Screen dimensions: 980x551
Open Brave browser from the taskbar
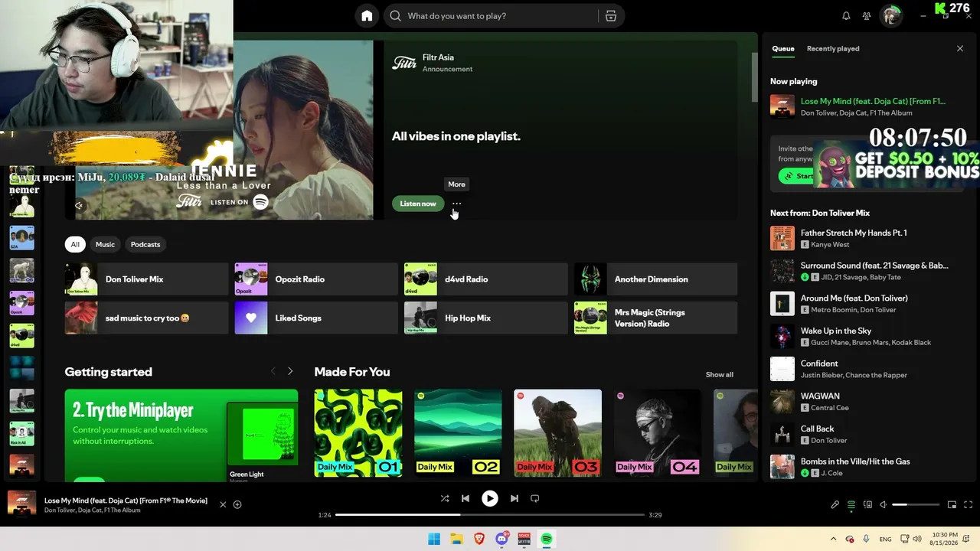click(479, 539)
